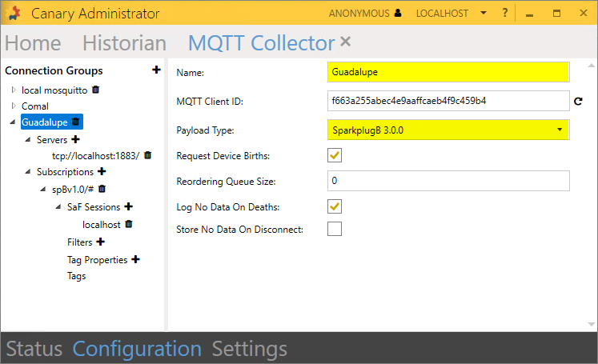Expand the Comal connection group
598x364 pixels.
coord(14,106)
